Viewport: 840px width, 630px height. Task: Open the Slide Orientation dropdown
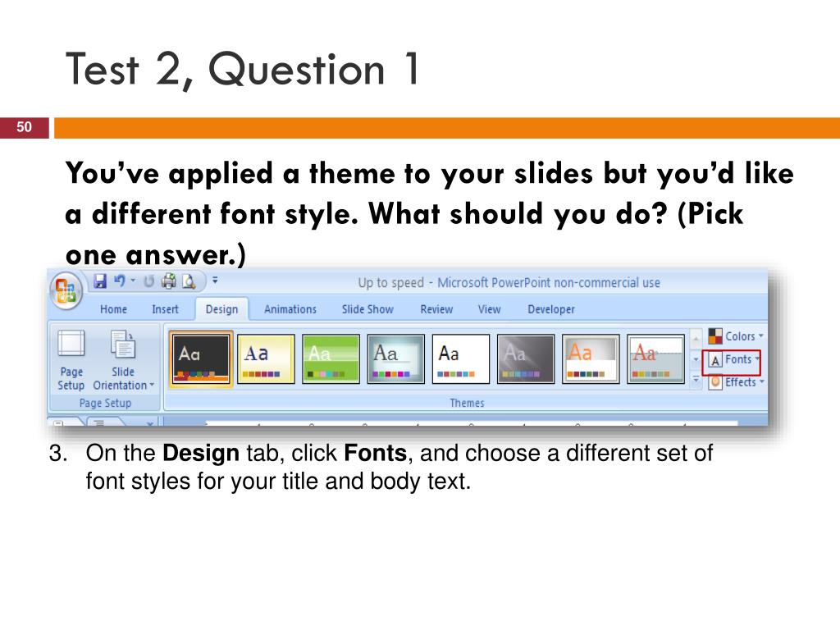pos(123,360)
